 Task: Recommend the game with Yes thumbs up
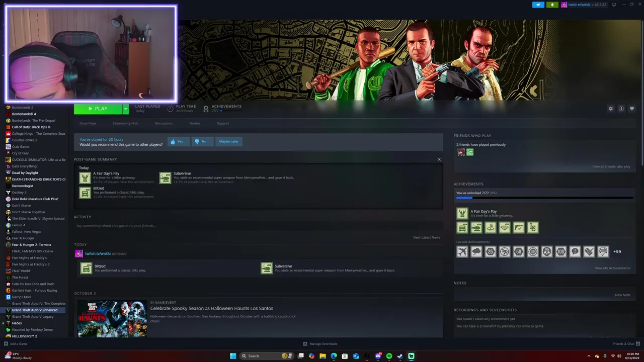pos(179,142)
